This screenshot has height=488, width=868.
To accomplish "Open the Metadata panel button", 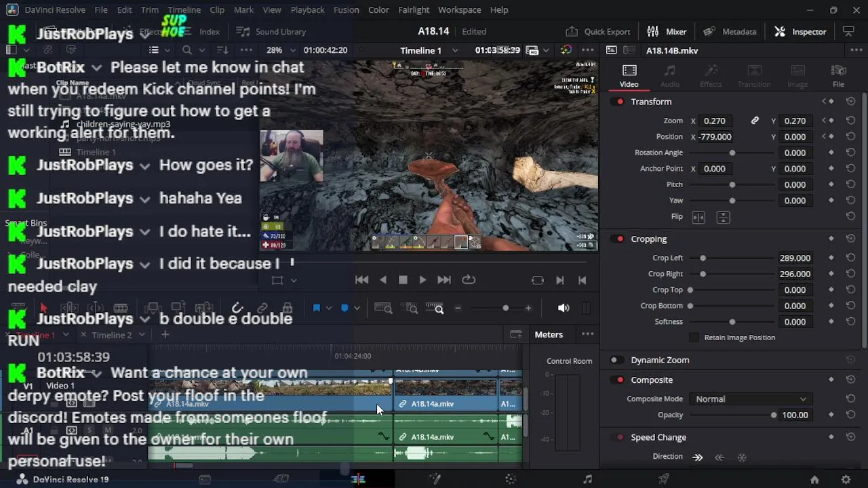I will [x=730, y=32].
